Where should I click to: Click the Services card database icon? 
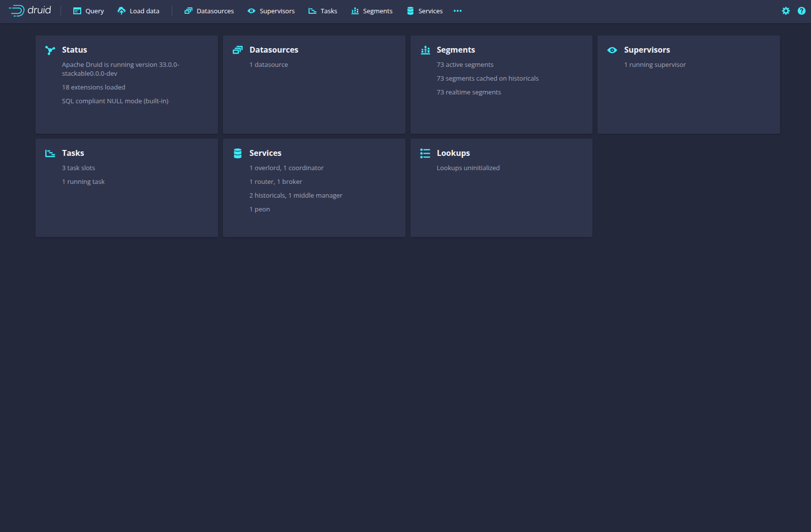pos(238,153)
